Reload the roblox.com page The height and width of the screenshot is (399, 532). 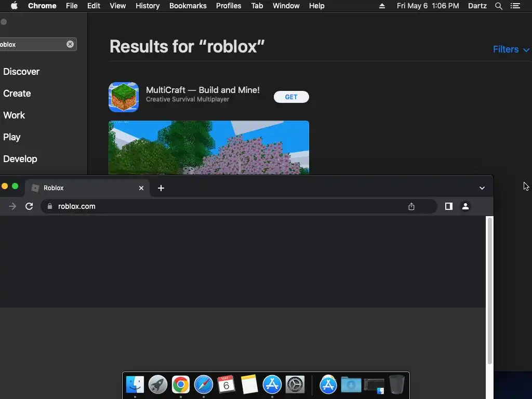coord(29,206)
